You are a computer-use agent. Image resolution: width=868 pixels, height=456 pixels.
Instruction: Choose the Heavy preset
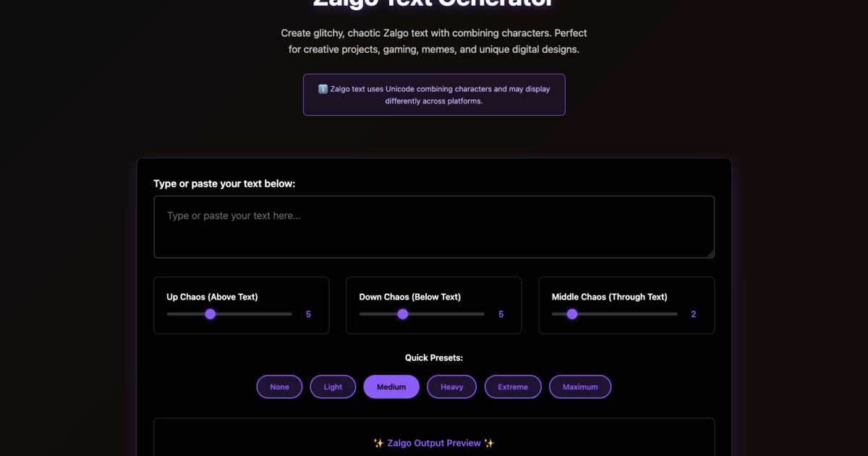click(x=451, y=387)
